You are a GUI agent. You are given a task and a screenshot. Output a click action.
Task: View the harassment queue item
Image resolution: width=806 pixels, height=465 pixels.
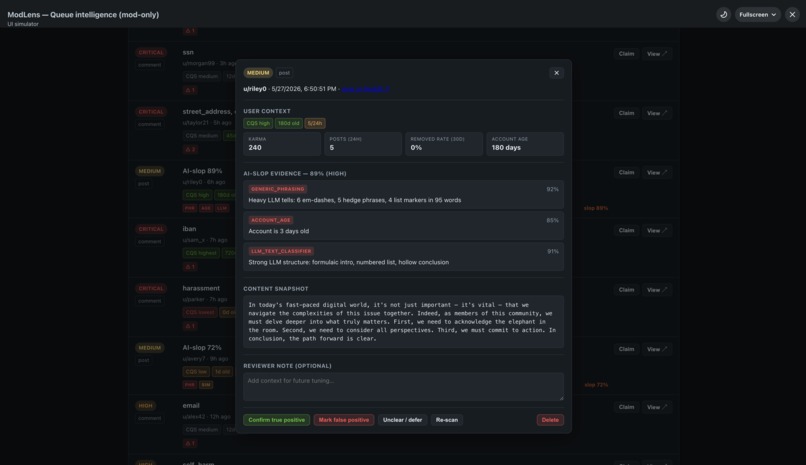pos(656,290)
